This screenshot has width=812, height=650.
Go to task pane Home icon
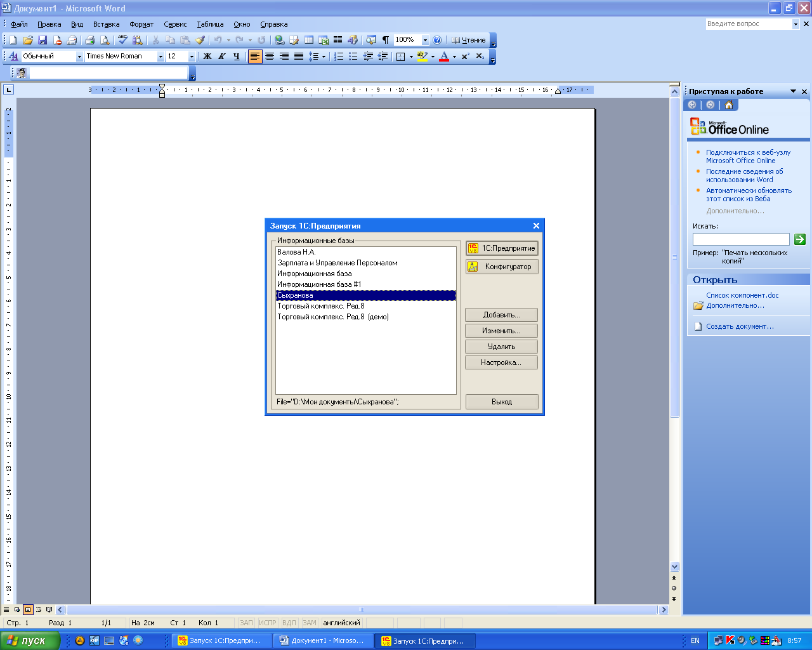tap(729, 105)
